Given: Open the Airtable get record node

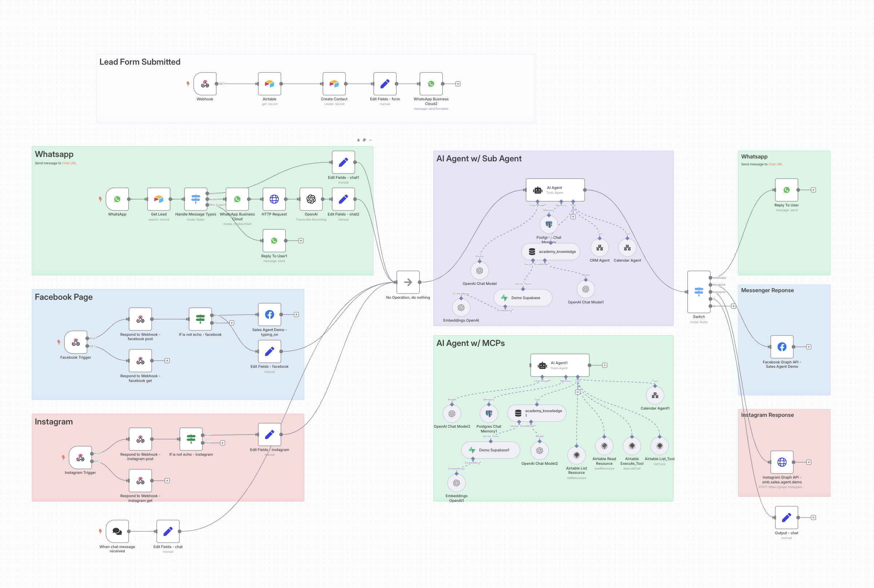Looking at the screenshot, I should pyautogui.click(x=269, y=84).
